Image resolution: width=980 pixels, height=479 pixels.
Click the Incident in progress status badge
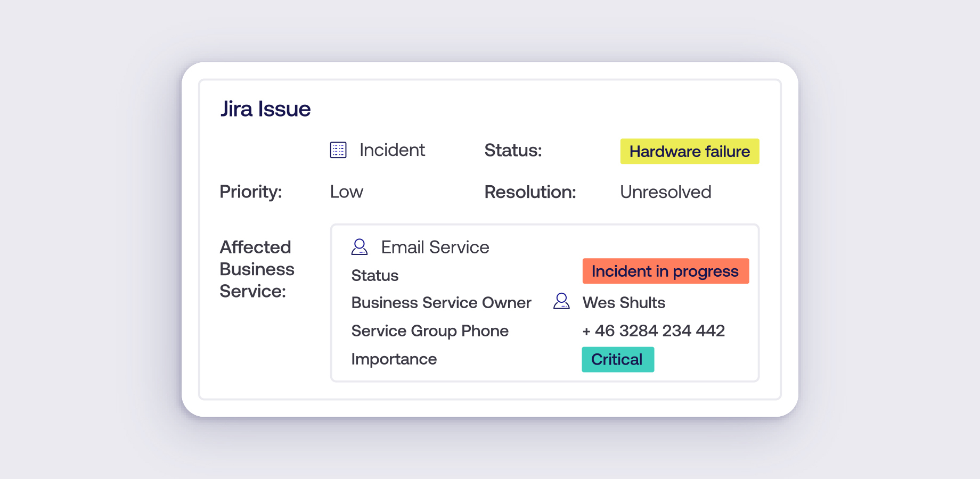point(665,271)
